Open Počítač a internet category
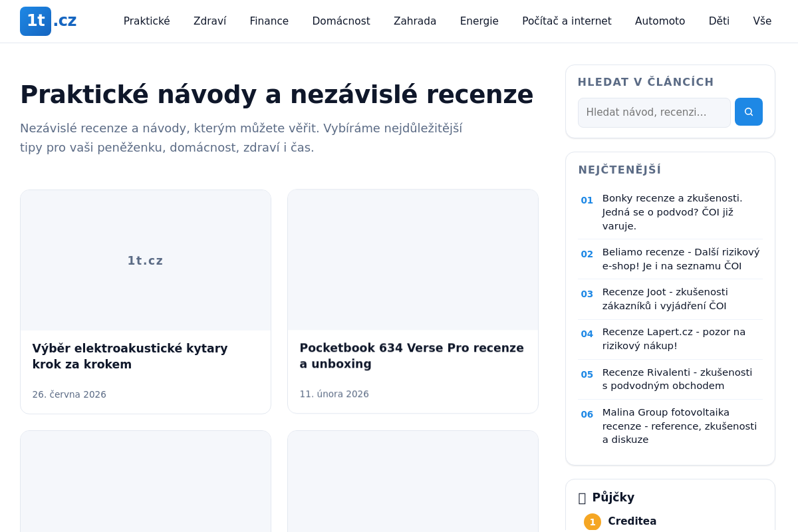 click(x=567, y=21)
